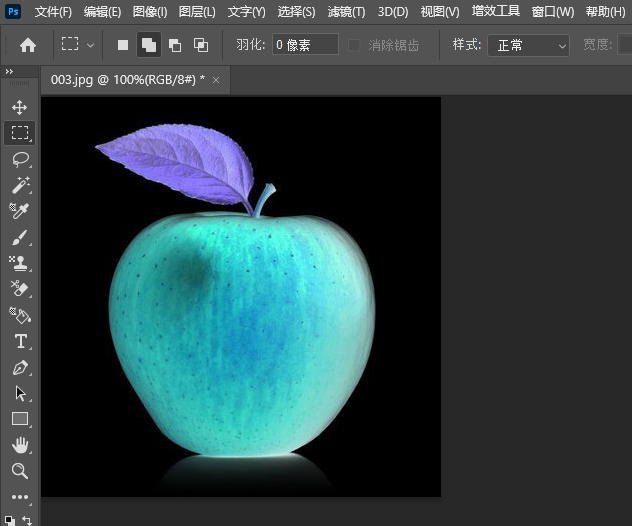Select the Move tool

tap(19, 107)
